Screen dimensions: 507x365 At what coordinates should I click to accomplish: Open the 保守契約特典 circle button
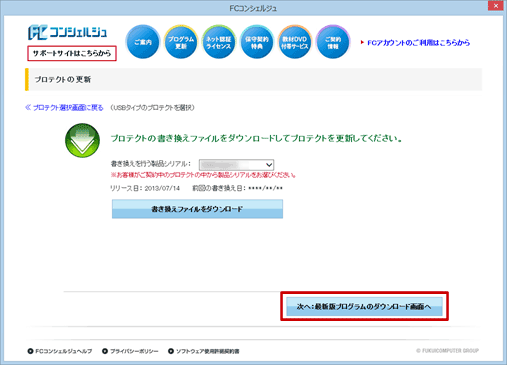tap(257, 42)
